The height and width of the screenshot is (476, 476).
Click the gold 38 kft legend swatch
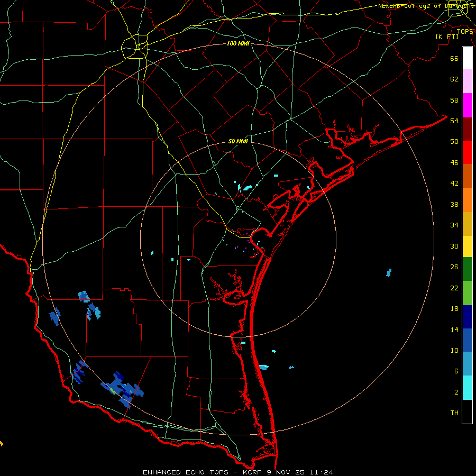pyautogui.click(x=467, y=224)
